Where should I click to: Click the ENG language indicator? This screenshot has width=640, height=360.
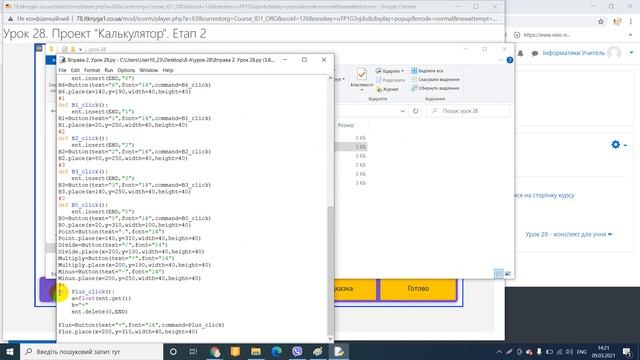582,352
